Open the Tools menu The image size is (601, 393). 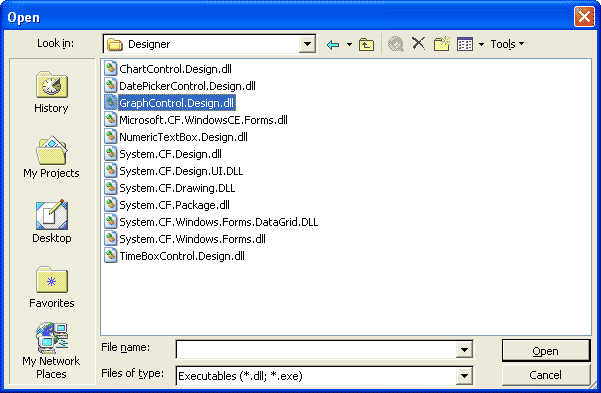point(507,44)
